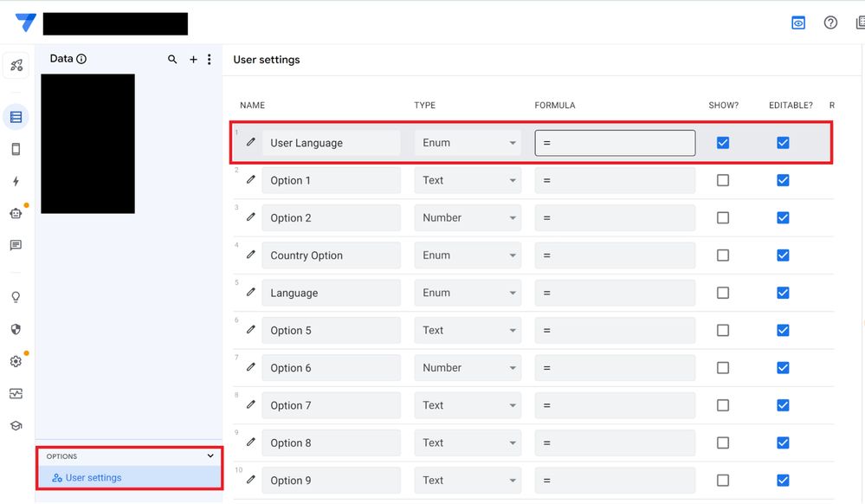The image size is (865, 504).
Task: Open type dropdown for Country Option
Action: pyautogui.click(x=468, y=255)
